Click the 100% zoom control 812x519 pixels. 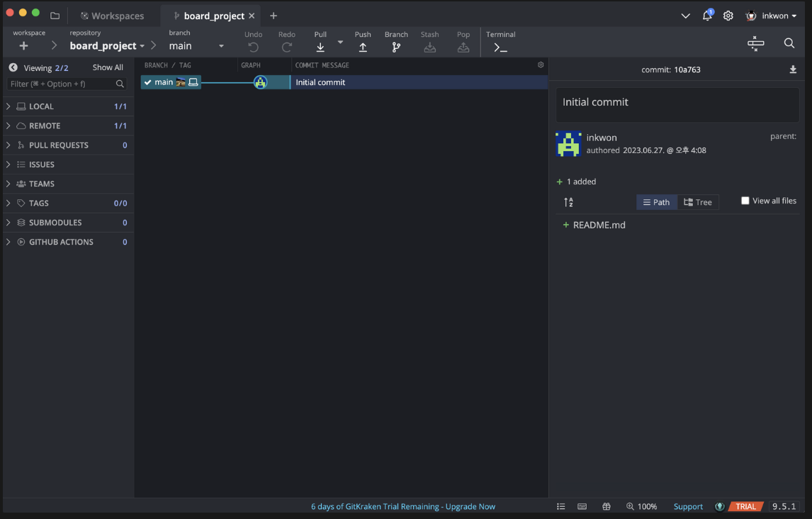point(642,506)
